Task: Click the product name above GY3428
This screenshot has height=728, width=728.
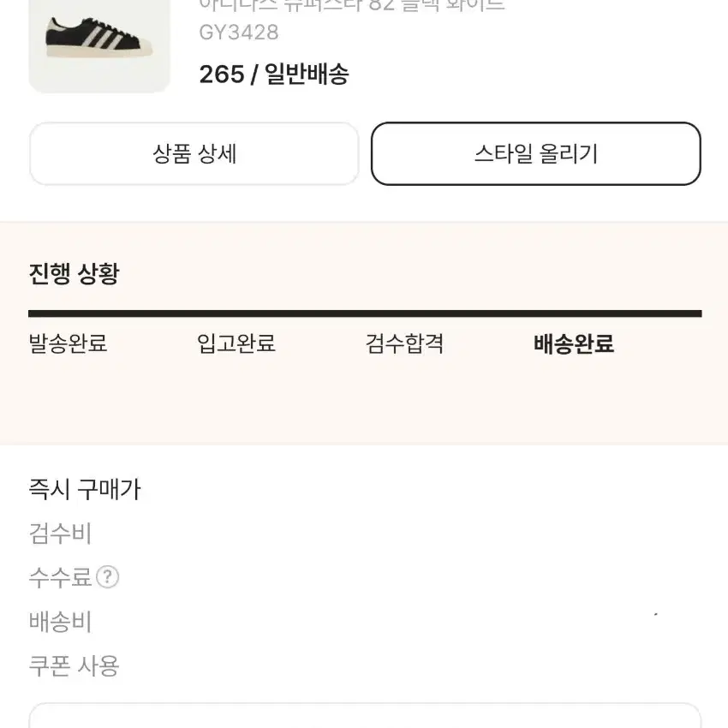Action: tap(352, 6)
